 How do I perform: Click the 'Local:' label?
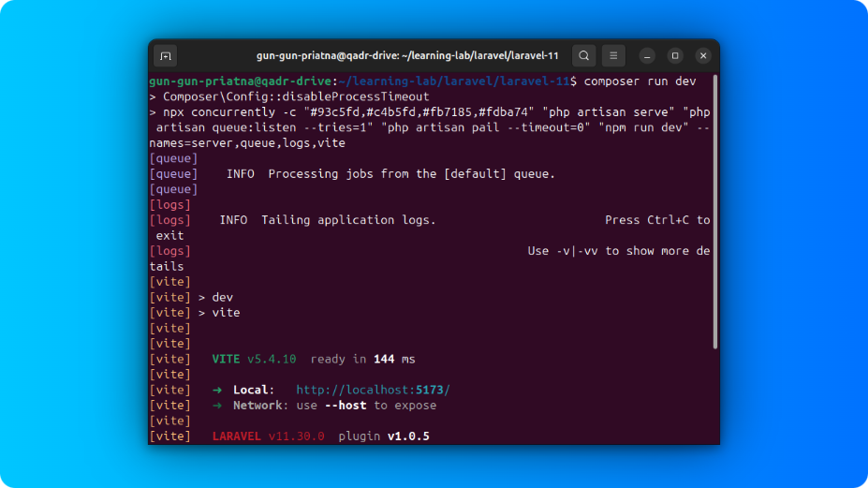(x=254, y=390)
